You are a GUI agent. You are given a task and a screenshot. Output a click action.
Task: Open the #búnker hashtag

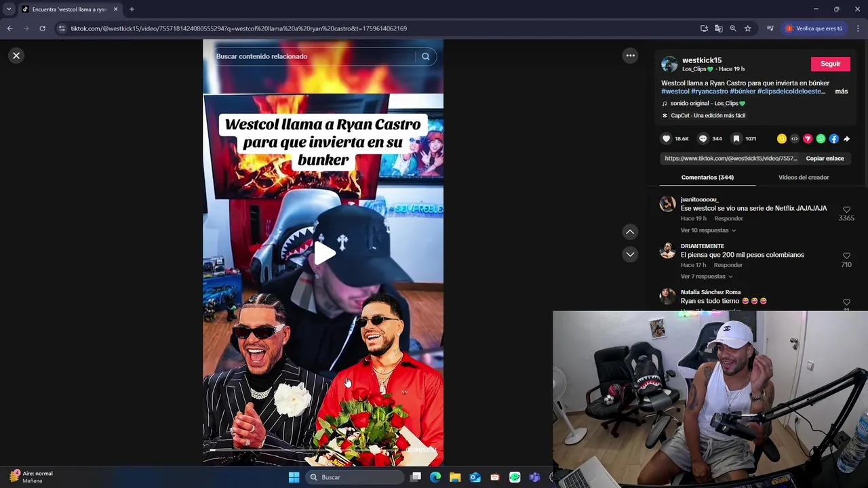(743, 91)
